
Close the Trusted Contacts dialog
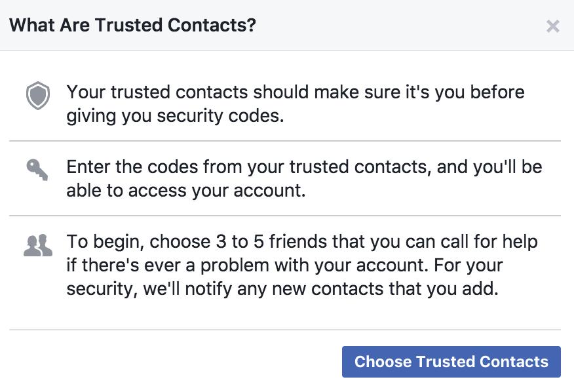point(553,26)
